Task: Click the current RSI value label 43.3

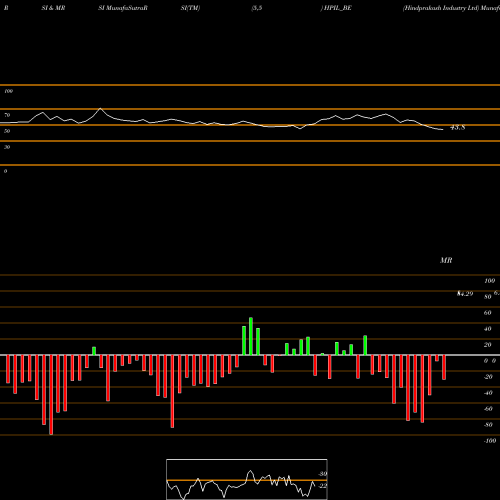Action: pyautogui.click(x=457, y=128)
